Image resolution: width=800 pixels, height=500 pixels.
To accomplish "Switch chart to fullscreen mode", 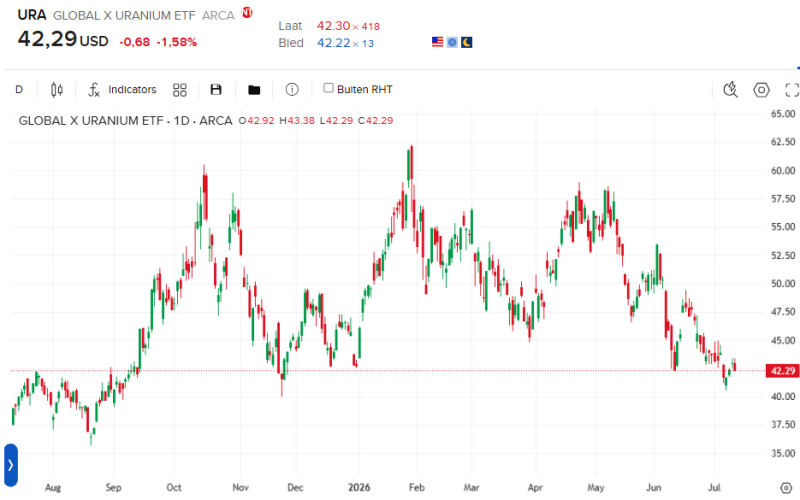I will point(792,90).
